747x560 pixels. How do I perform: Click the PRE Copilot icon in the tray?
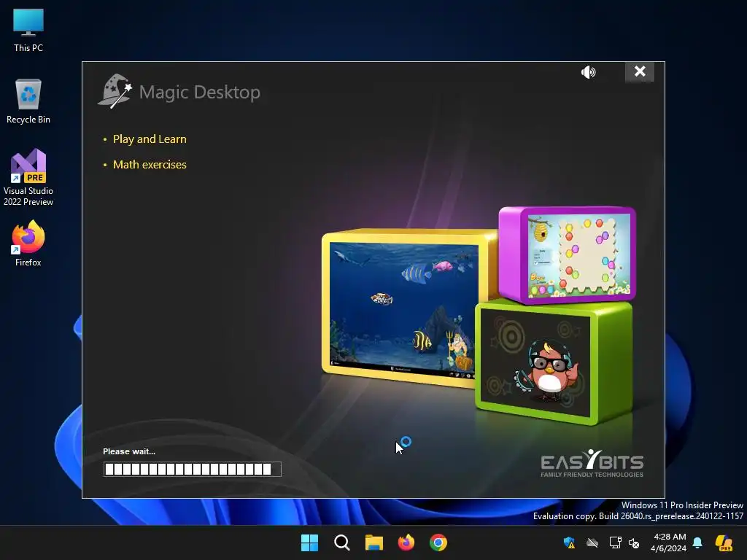724,542
